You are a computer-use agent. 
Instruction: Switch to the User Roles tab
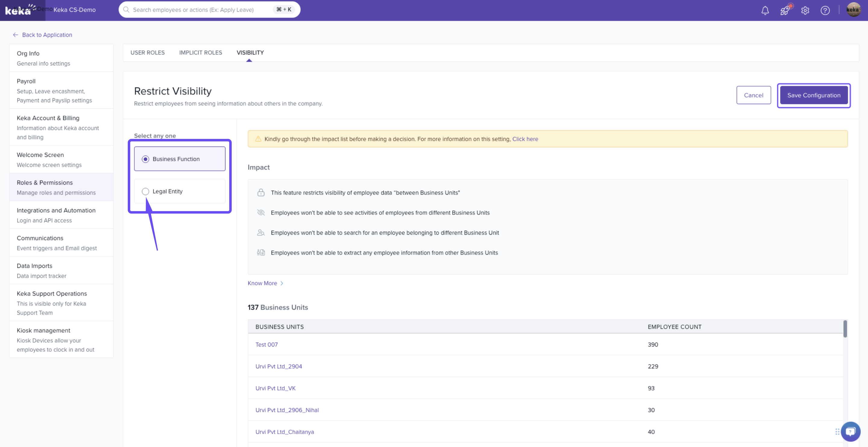coord(147,52)
